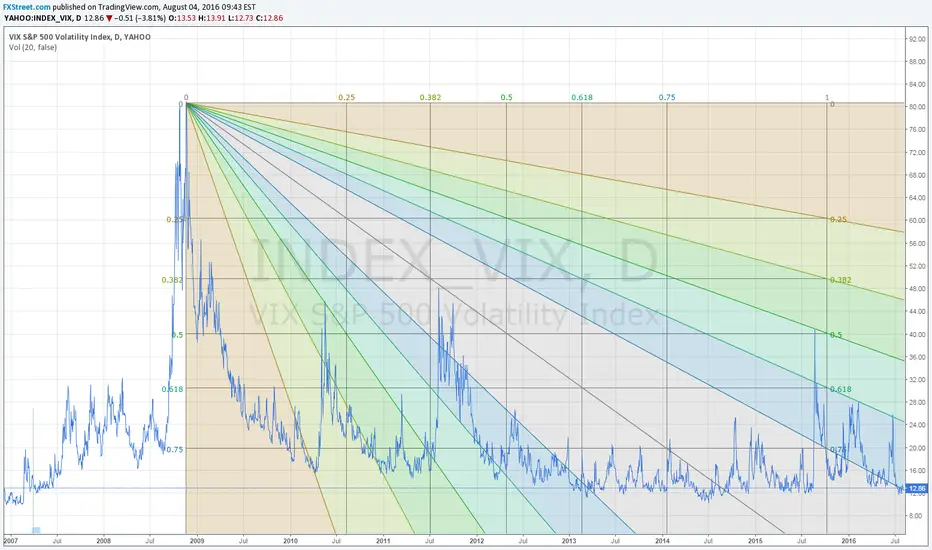Click the 0.75 time-level label above the fan box
This screenshot has height=550, width=932.
667,98
